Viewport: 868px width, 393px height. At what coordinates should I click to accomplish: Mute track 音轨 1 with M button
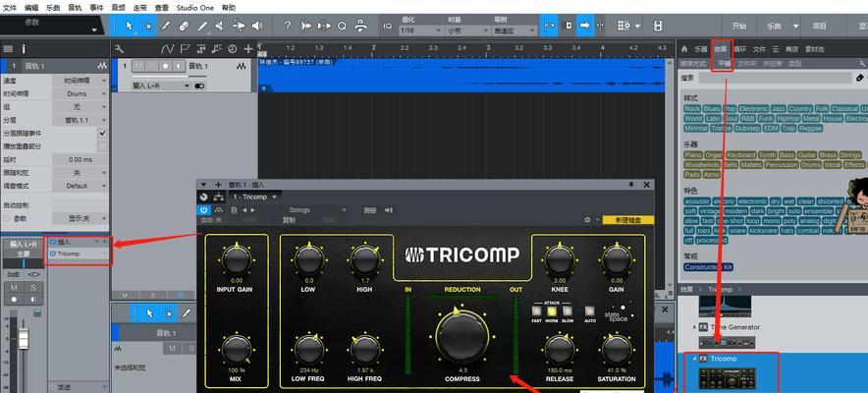click(137, 66)
